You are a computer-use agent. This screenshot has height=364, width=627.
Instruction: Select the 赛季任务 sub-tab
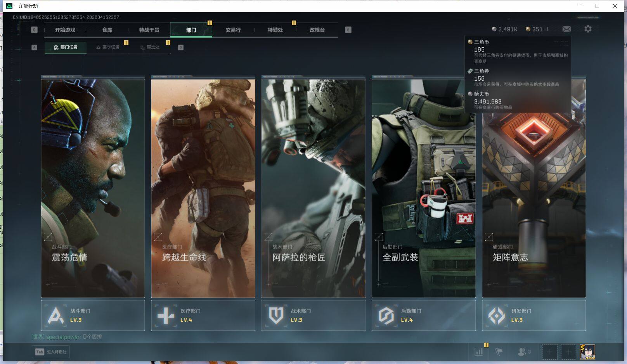(108, 47)
